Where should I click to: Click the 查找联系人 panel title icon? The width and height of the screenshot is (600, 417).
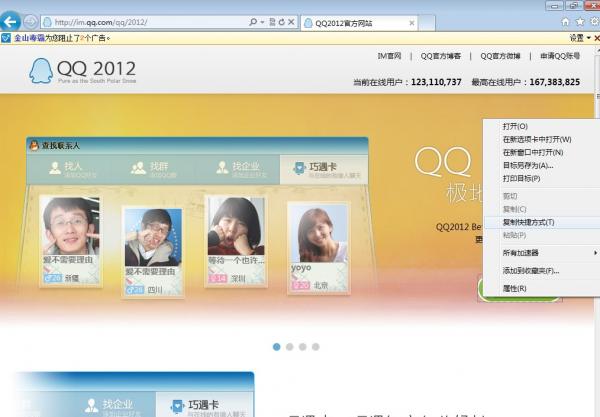click(x=34, y=145)
